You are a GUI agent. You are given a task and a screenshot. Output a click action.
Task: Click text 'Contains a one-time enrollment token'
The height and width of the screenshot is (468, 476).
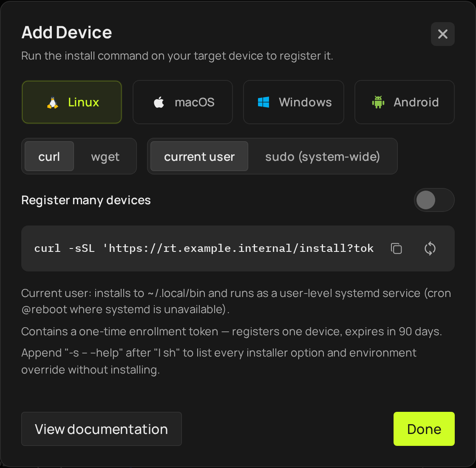[x=119, y=331]
